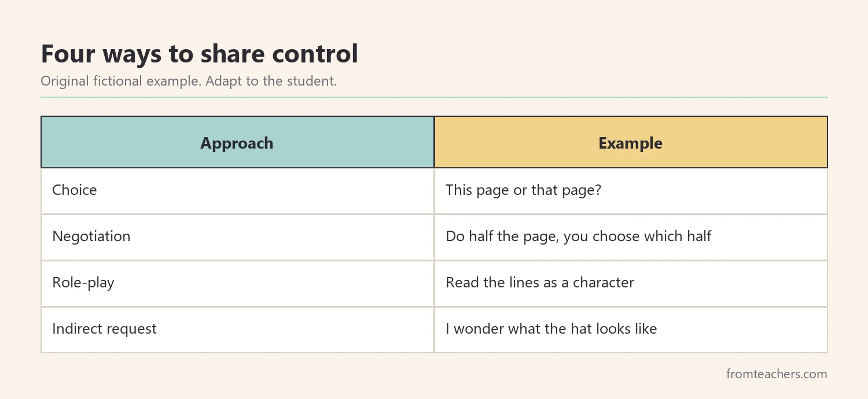This screenshot has width=868, height=399.
Task: Click the 'Four ways to share control' title
Action: pyautogui.click(x=200, y=54)
